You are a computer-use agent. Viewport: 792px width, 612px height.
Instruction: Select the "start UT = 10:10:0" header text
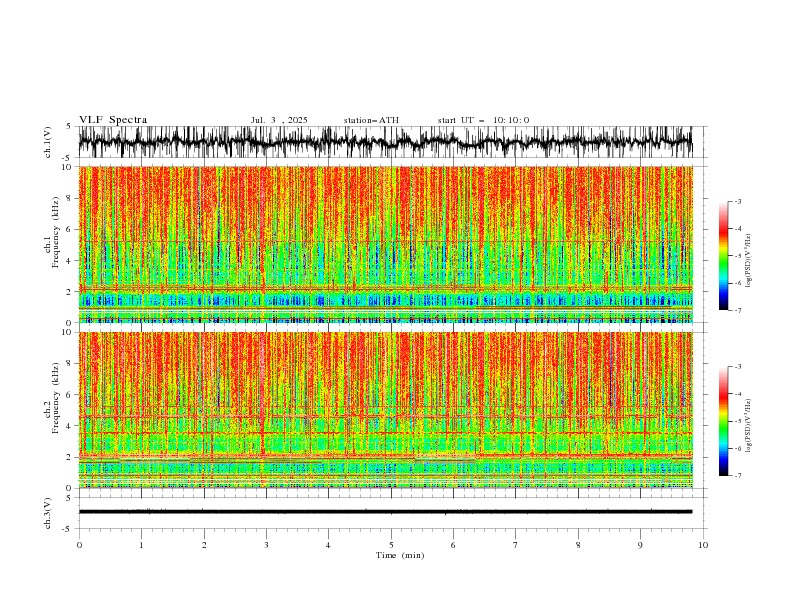(x=483, y=120)
